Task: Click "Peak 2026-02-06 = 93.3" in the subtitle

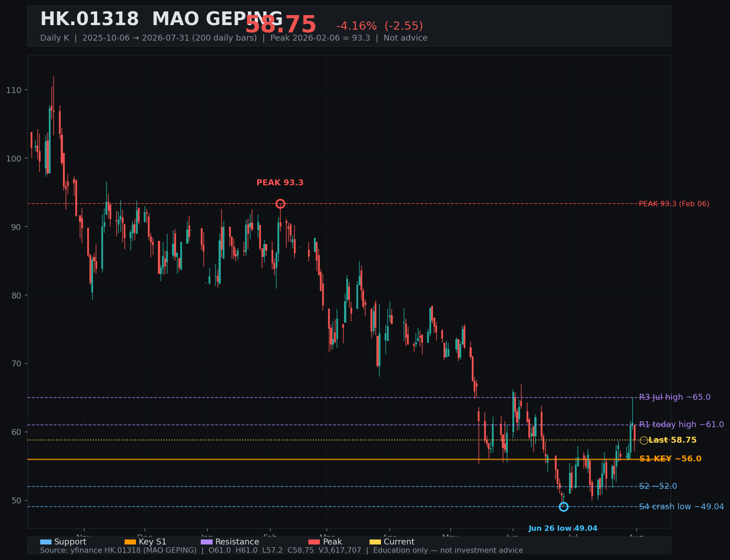Action: pos(320,38)
